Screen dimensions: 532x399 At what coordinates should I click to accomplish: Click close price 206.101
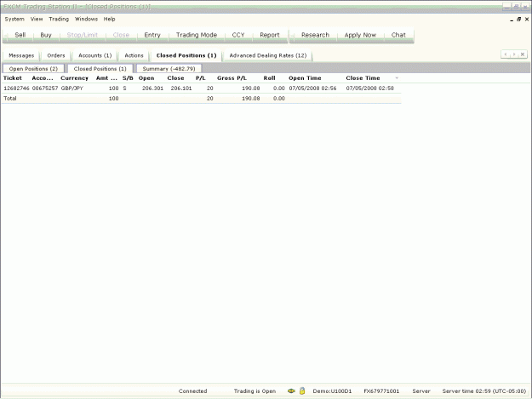pos(181,88)
